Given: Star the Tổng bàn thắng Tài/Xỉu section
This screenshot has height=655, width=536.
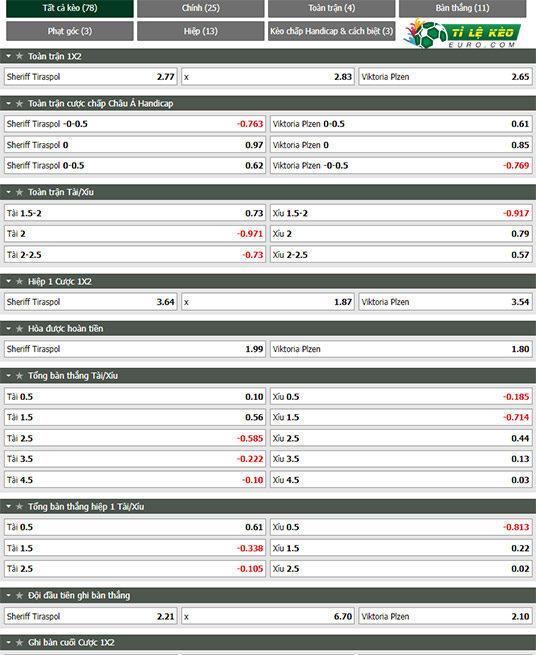Looking at the screenshot, I should pos(19,376).
